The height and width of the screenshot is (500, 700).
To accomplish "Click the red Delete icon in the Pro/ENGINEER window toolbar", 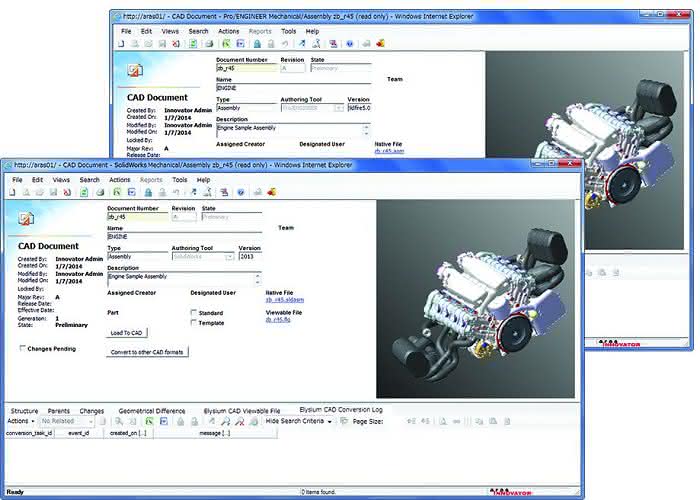I will click(176, 44).
